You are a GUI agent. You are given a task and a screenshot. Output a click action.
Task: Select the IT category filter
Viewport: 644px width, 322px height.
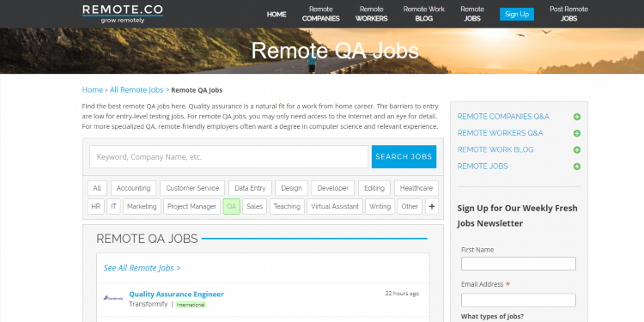pos(113,207)
